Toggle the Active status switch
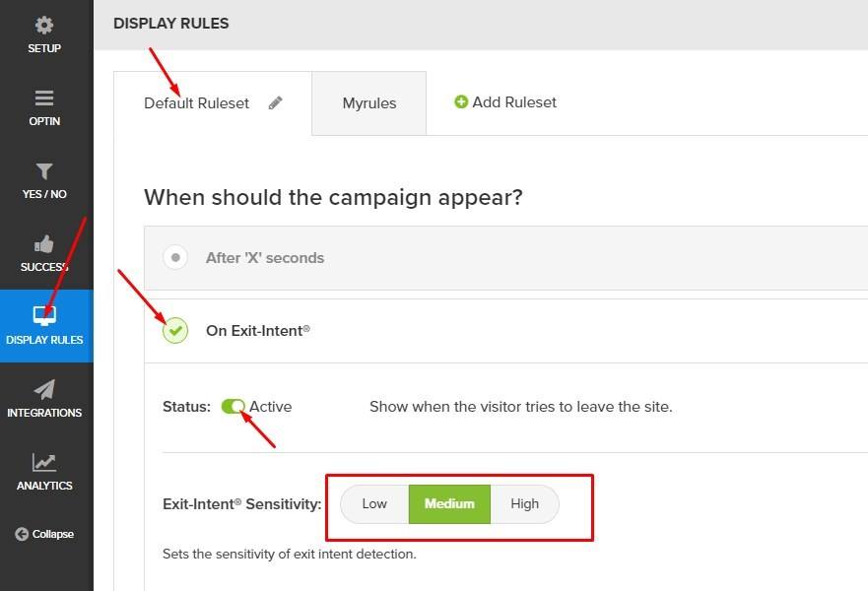This screenshot has width=868, height=591. coord(234,406)
